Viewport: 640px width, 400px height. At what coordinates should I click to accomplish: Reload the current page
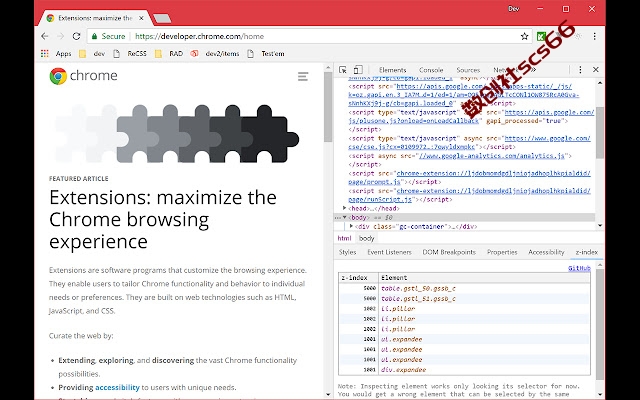pyautogui.click(x=76, y=36)
